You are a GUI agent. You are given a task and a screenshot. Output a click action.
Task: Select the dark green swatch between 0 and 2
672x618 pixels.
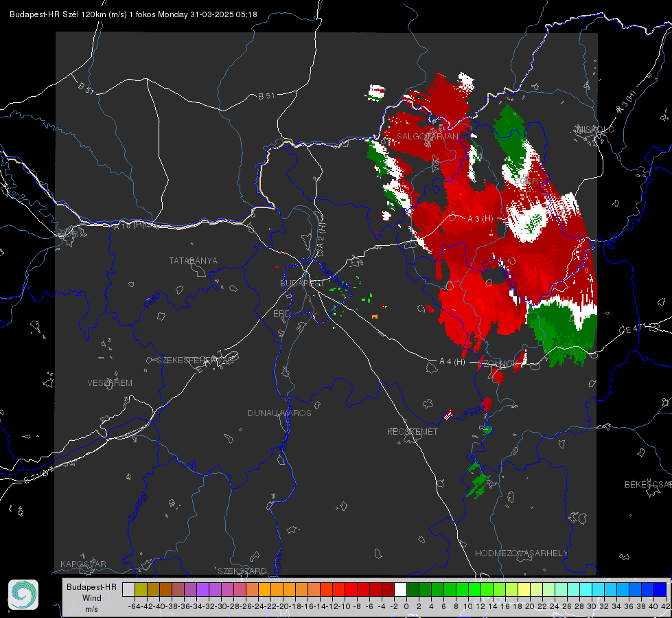click(x=413, y=590)
